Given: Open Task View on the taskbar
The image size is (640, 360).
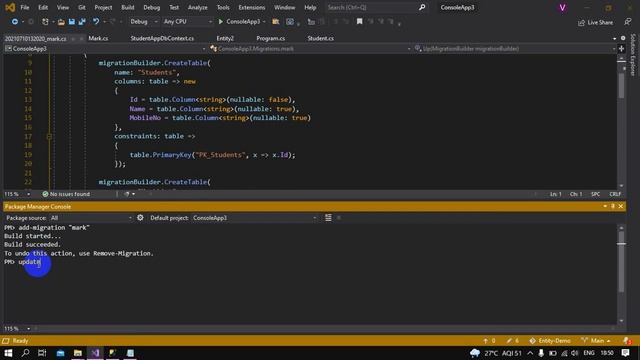Looking at the screenshot, I should tap(42, 353).
